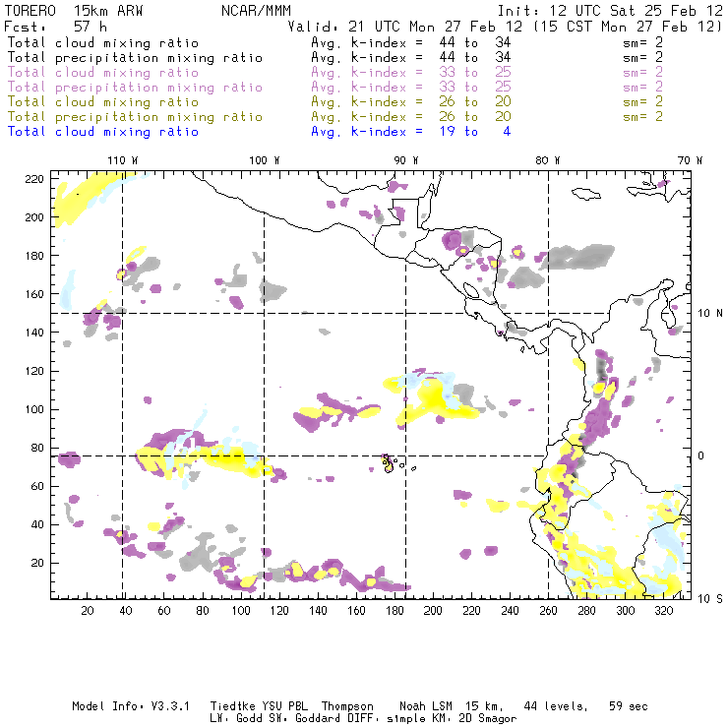Screen dimensions: 728x728
Task: Click "sm= 2" on the black precipitation row
Action: (x=643, y=58)
